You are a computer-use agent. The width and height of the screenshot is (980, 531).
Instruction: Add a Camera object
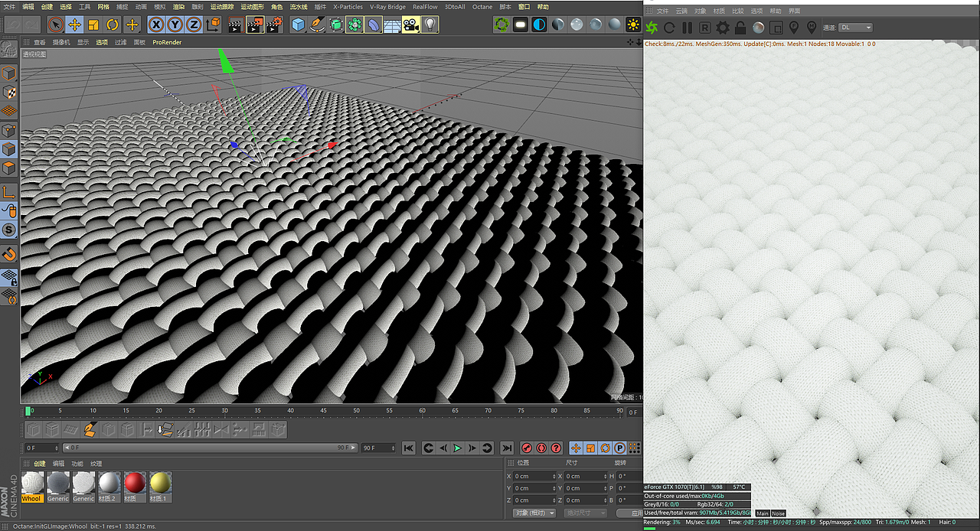(411, 24)
